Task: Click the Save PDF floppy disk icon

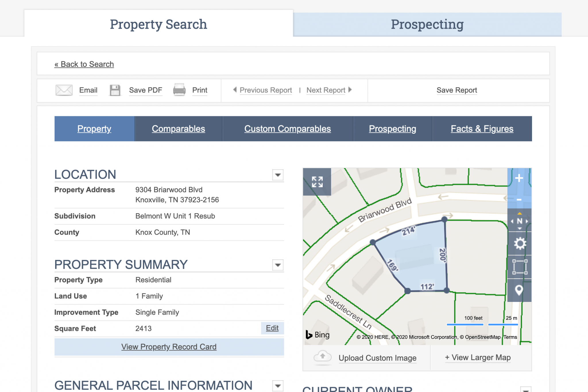Action: coord(115,90)
